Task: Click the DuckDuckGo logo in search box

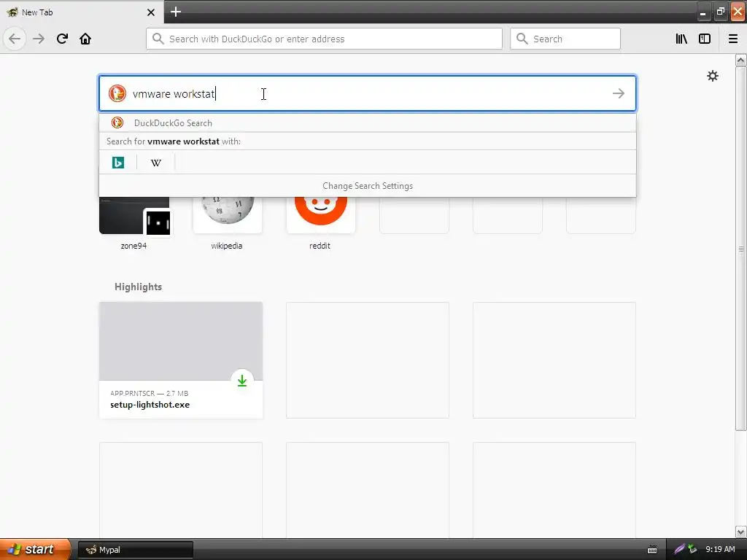Action: (x=117, y=93)
